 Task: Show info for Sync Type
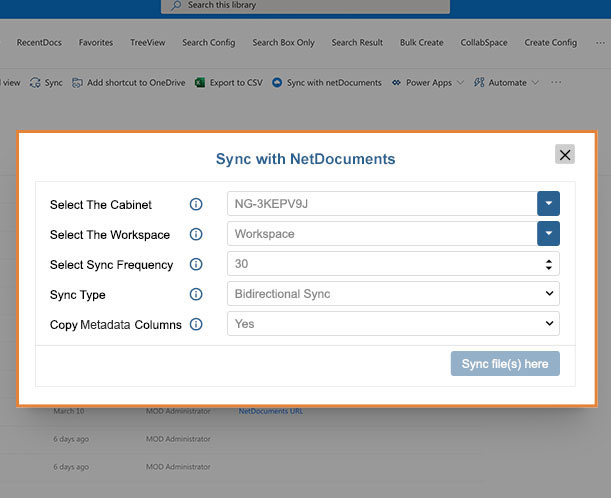(196, 294)
